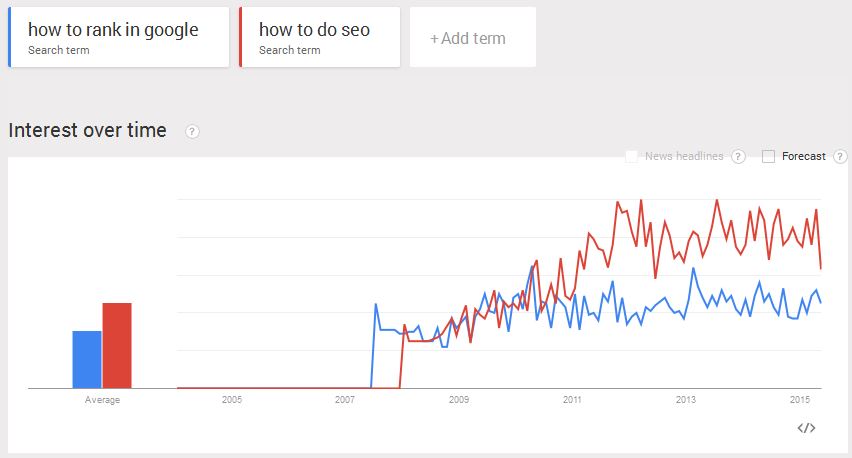Click the 2009 label on the timeline
This screenshot has width=852, height=458.
click(x=458, y=400)
